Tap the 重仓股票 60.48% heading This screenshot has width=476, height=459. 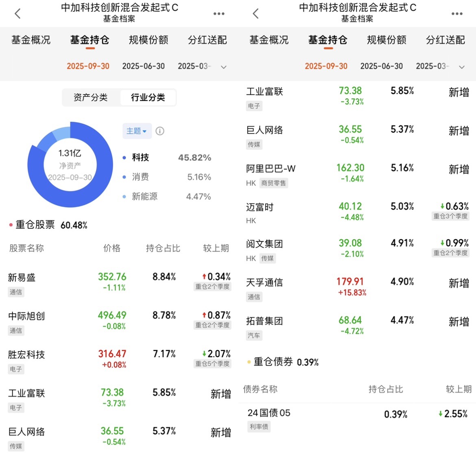pyautogui.click(x=48, y=225)
